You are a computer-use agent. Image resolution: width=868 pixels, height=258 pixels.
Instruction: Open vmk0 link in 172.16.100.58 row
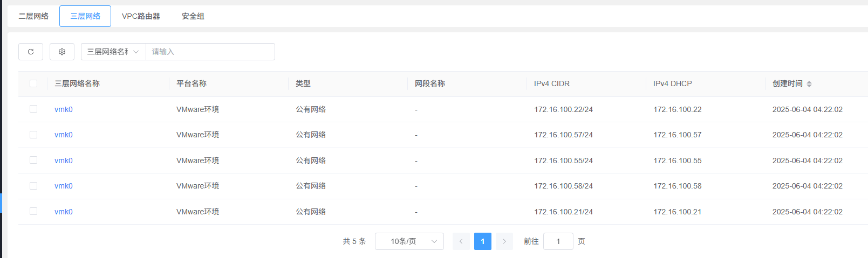pos(64,186)
